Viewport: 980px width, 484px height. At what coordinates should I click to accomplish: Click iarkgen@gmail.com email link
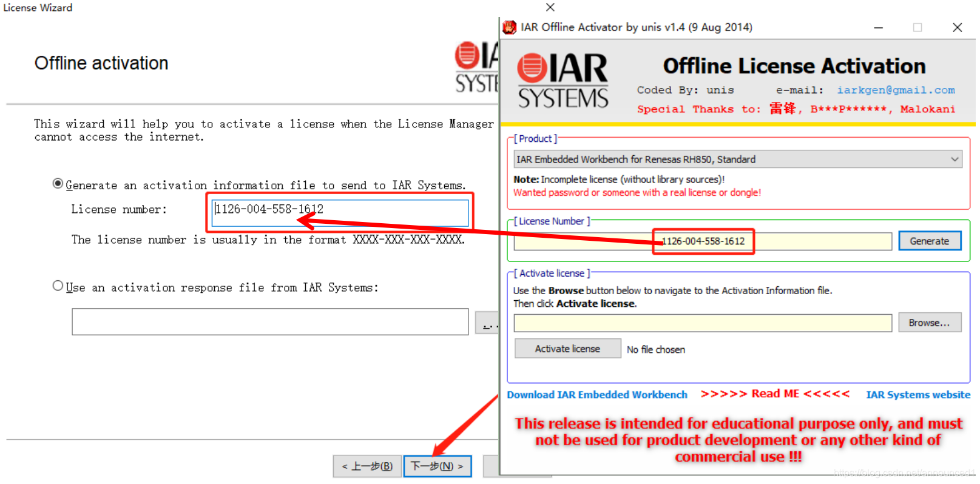click(x=896, y=90)
